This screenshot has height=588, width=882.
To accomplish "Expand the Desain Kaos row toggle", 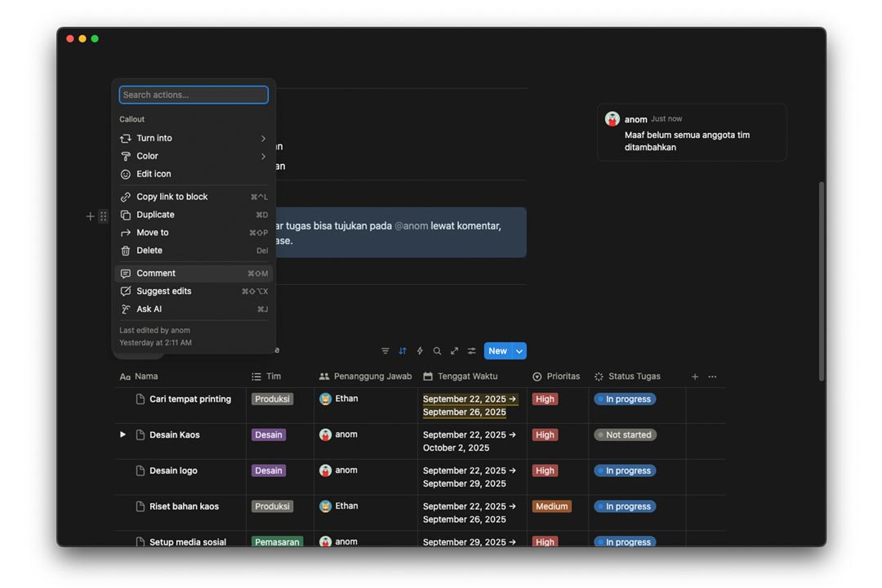I will (122, 434).
